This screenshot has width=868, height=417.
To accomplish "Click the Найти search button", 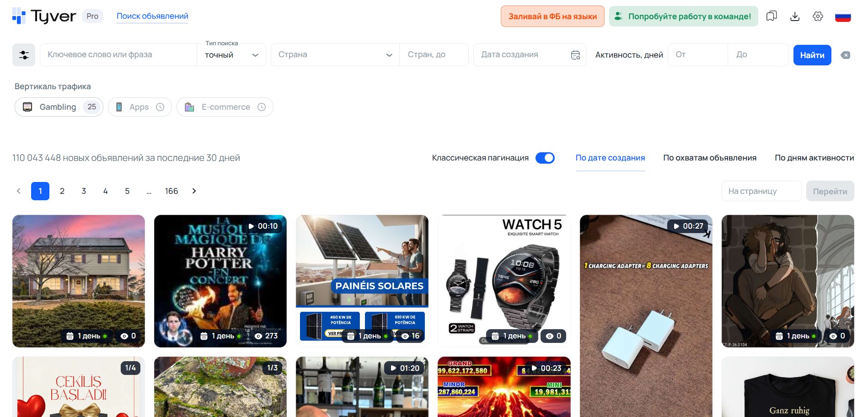I will pos(812,55).
